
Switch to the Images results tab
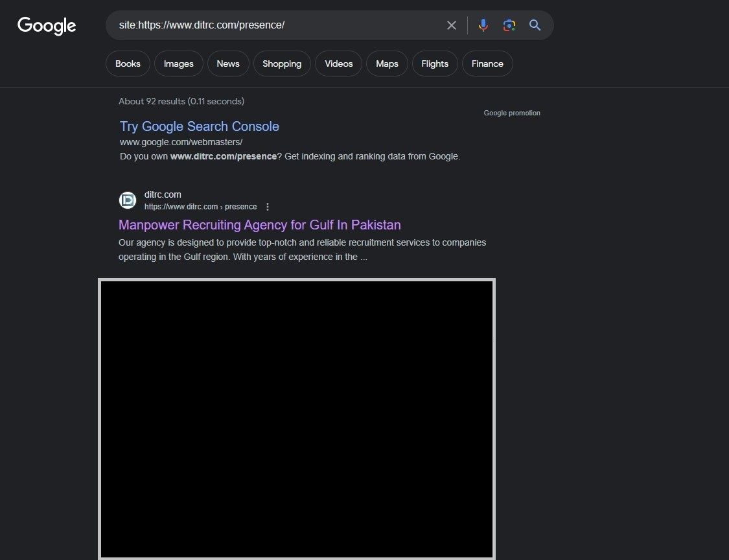pos(178,64)
